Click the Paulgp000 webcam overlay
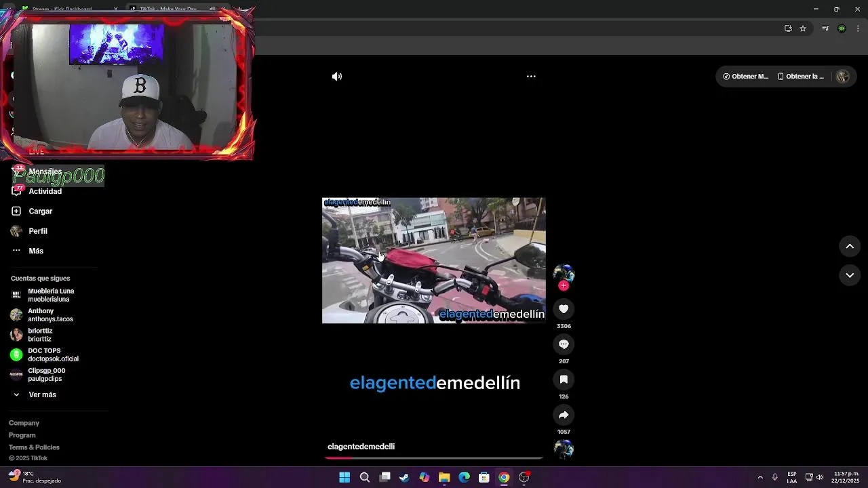The image size is (868, 488). [128, 85]
